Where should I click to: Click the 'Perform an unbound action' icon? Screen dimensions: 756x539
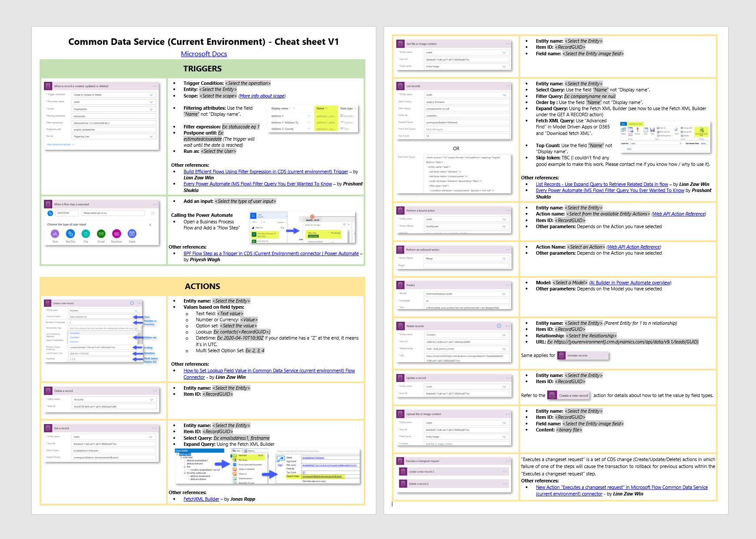pyautogui.click(x=401, y=249)
